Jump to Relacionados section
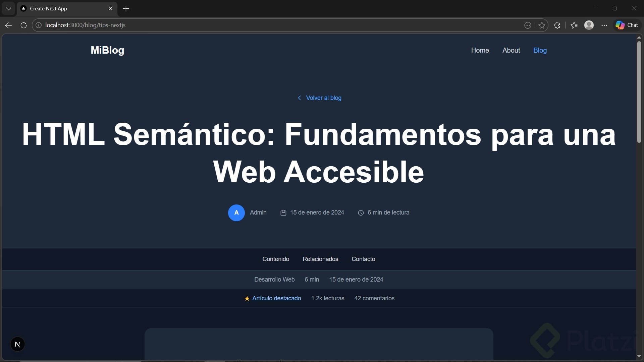 (x=320, y=259)
